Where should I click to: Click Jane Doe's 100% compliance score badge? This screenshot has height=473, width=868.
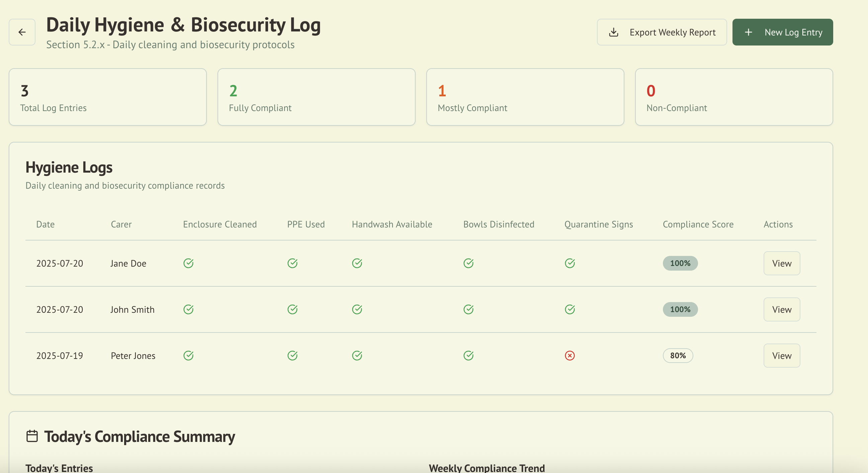pos(680,264)
